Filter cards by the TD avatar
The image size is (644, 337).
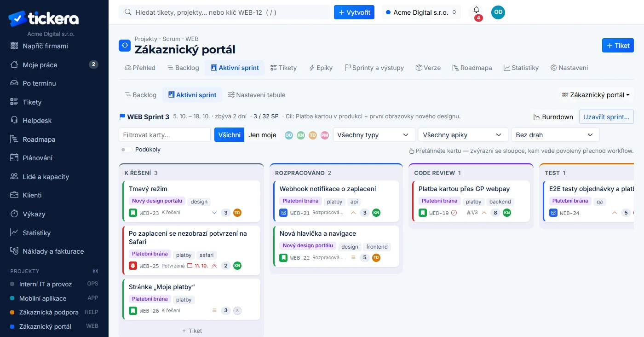tap(313, 135)
